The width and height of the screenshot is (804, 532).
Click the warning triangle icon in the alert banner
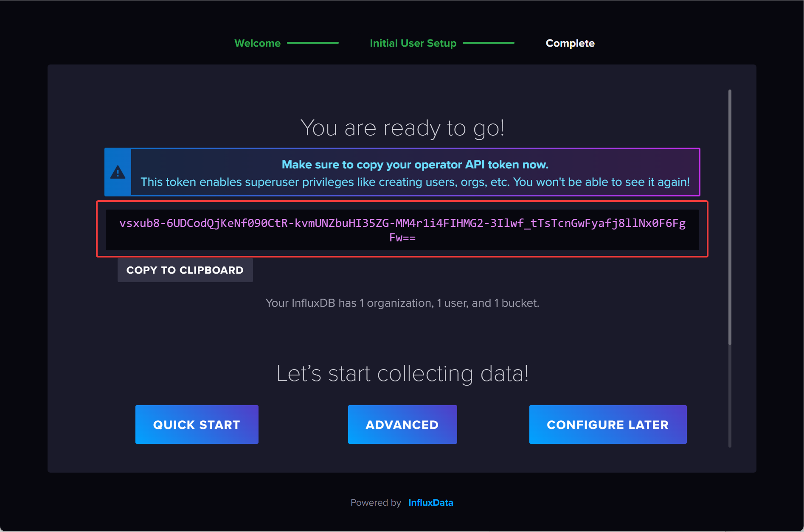(118, 172)
